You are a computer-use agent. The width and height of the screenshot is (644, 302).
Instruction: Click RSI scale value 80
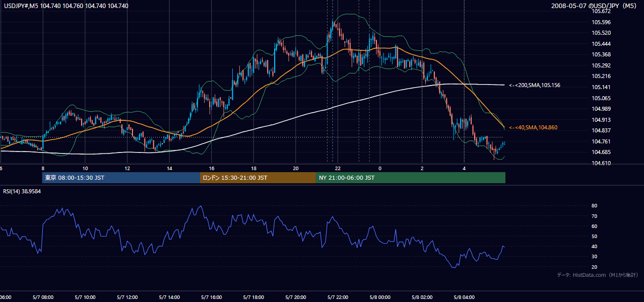tap(595, 206)
